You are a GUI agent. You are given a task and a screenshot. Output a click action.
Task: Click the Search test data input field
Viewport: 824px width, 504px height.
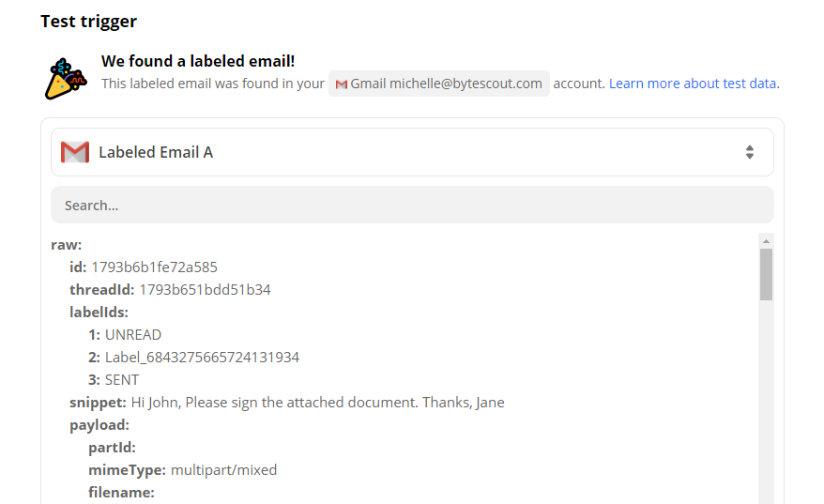412,205
